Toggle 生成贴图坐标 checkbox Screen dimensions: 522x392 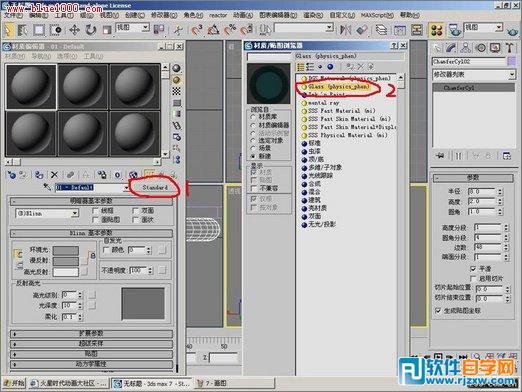click(438, 311)
